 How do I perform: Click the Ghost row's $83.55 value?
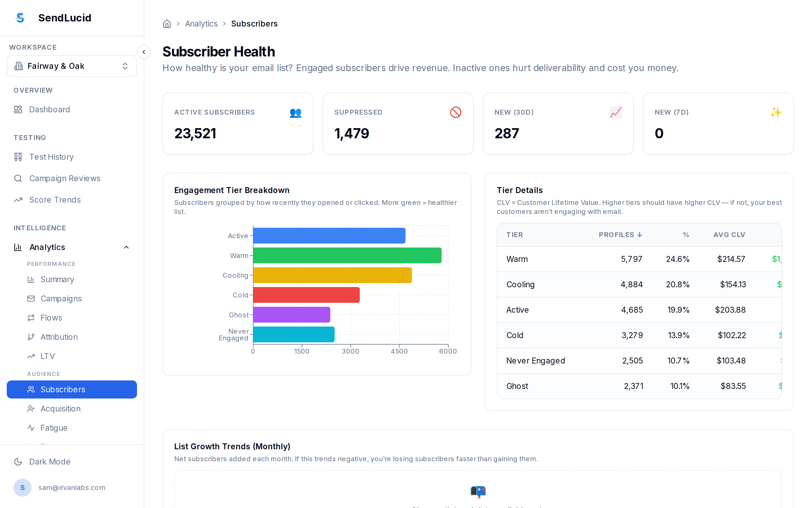point(733,386)
